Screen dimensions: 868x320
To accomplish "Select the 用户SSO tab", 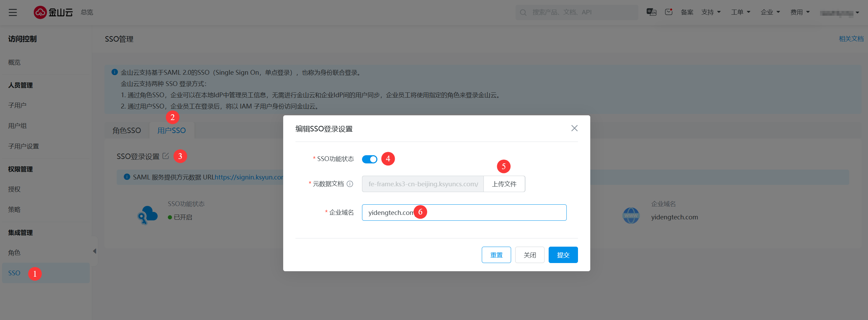I will point(172,131).
